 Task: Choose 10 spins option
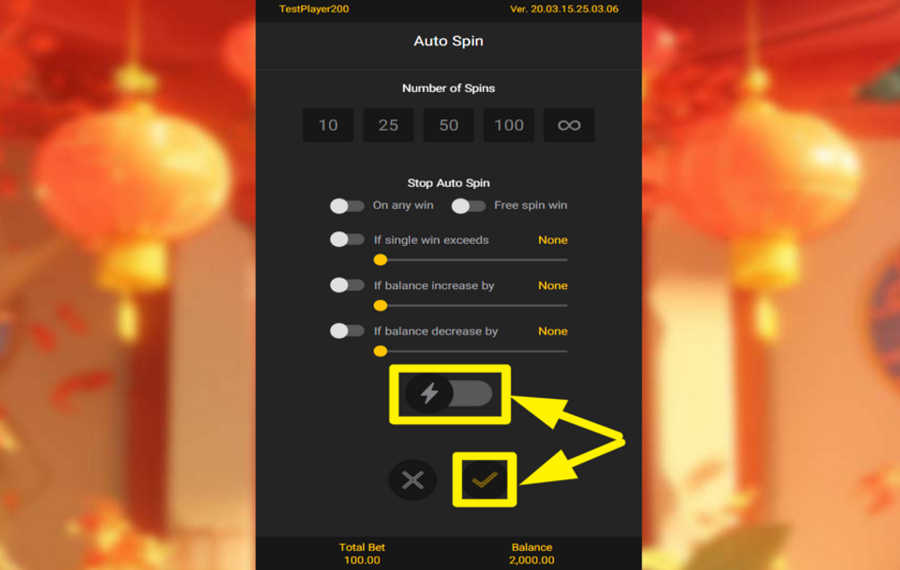328,125
